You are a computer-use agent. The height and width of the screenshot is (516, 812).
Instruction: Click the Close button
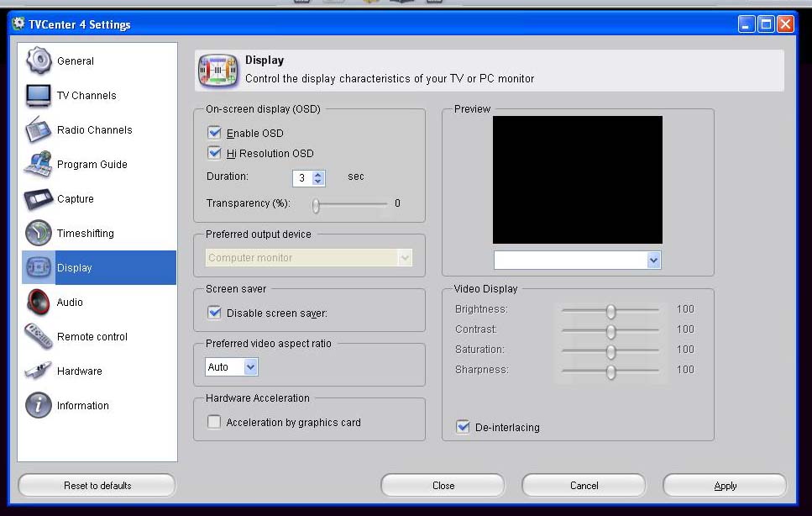[443, 486]
